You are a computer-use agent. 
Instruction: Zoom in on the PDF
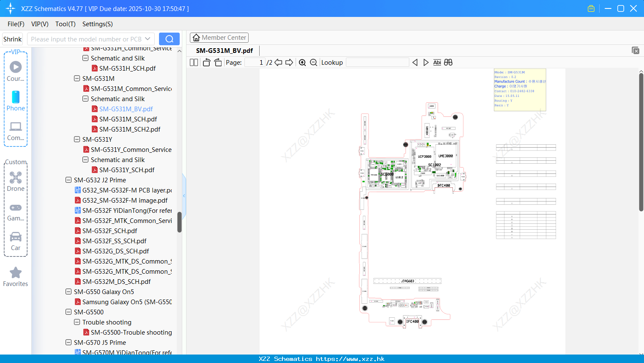pos(302,63)
